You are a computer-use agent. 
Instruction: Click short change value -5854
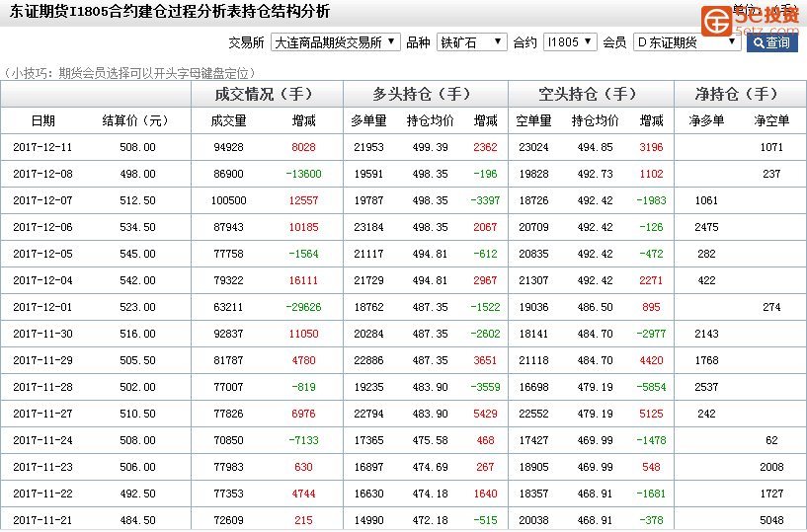[651, 388]
